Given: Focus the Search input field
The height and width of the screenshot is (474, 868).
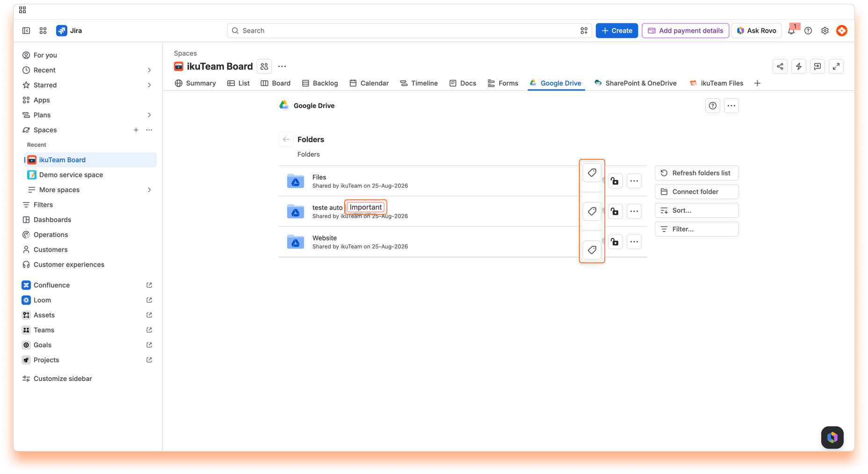Looking at the screenshot, I should tap(409, 31).
